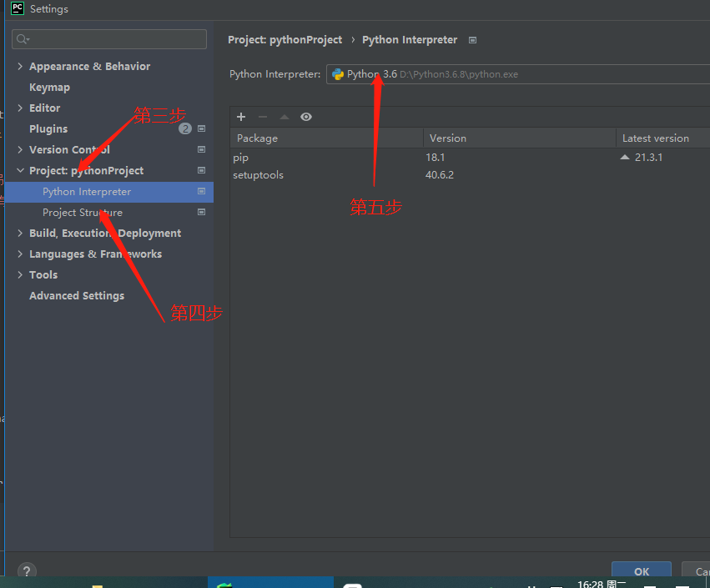Select the pip package row
Viewport: 710px width, 588px height.
click(x=470, y=158)
